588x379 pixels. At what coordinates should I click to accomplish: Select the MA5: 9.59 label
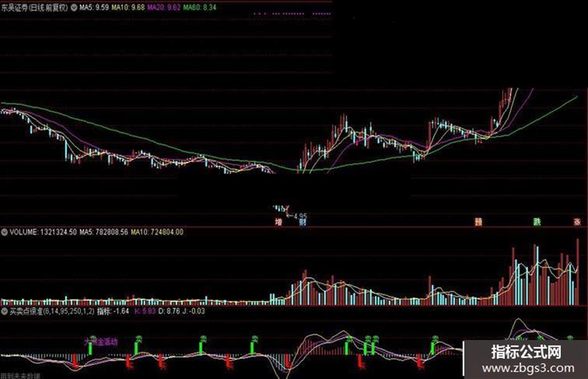click(94, 7)
